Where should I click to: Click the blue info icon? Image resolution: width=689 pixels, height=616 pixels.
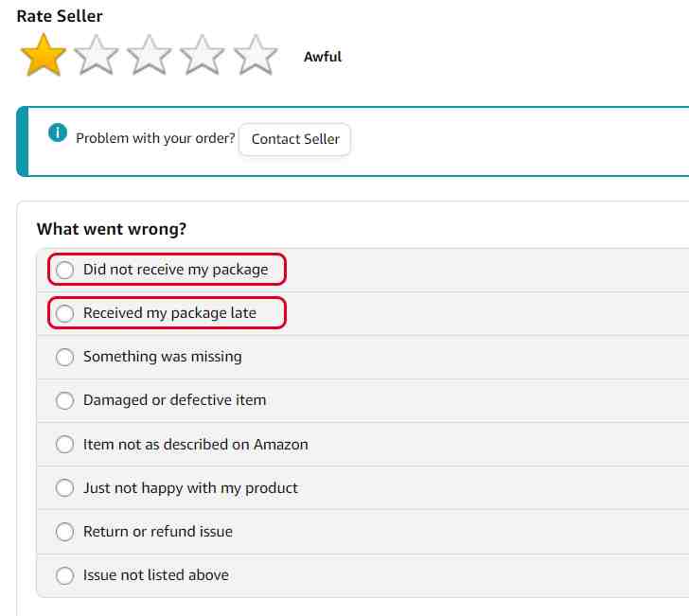[x=58, y=132]
